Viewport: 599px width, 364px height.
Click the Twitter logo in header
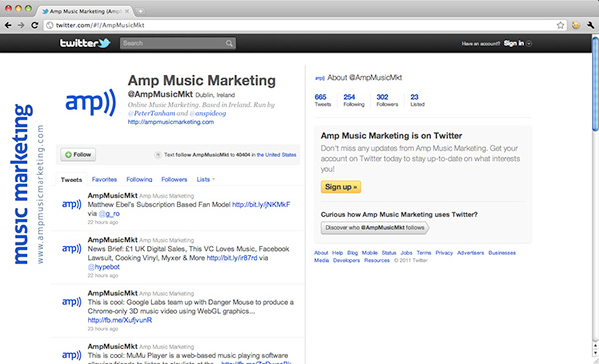point(85,43)
